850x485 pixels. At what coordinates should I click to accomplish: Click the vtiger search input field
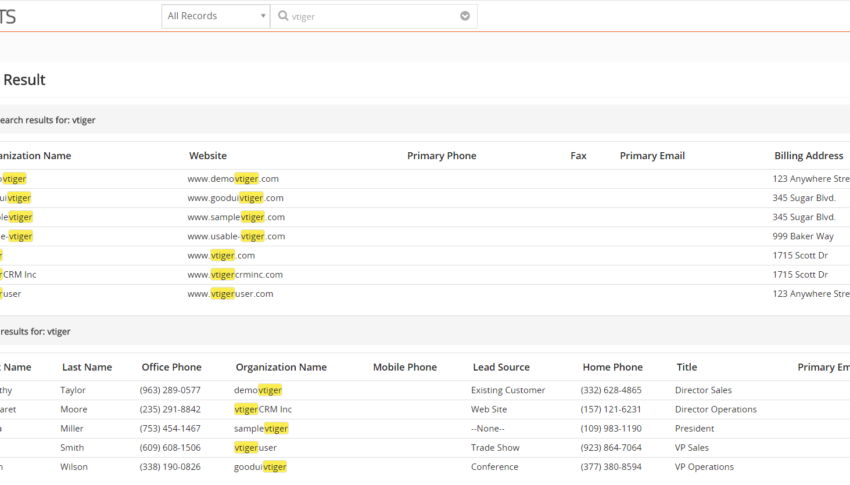[x=373, y=17]
